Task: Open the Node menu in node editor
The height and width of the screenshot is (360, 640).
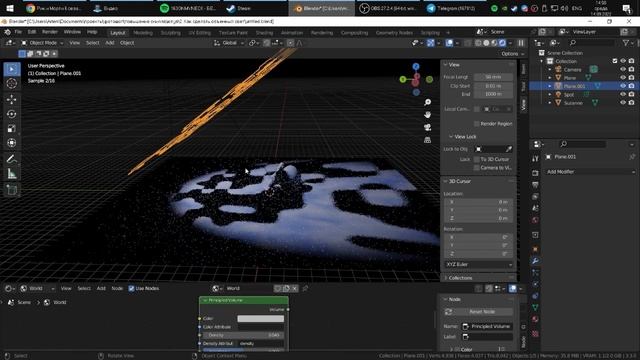Action: (x=117, y=288)
